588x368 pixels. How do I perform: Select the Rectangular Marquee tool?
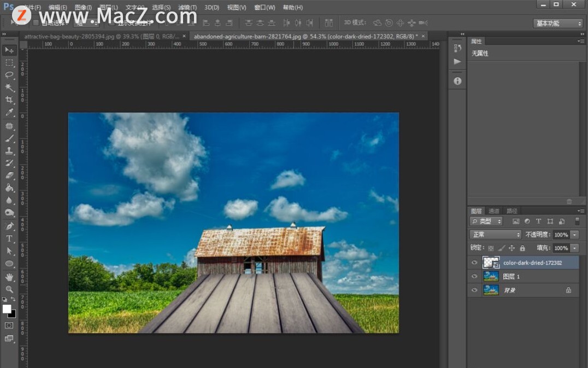click(x=9, y=63)
